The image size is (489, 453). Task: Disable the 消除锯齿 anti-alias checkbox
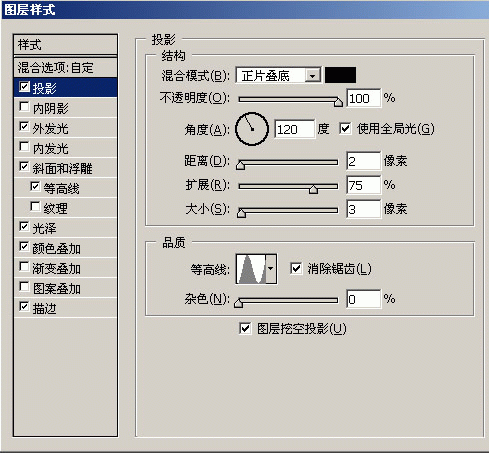[296, 268]
